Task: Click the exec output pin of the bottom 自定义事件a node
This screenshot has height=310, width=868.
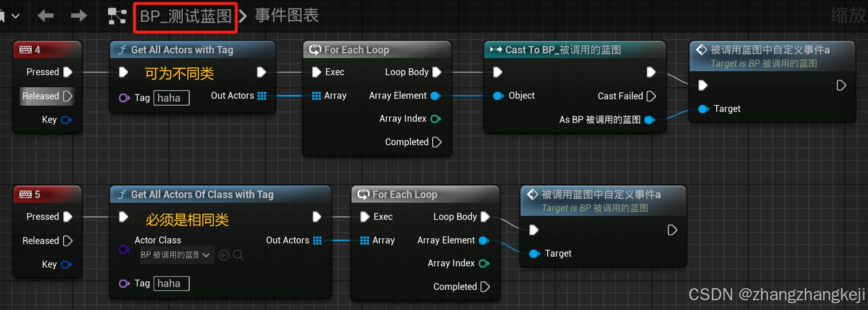Action: point(673,230)
